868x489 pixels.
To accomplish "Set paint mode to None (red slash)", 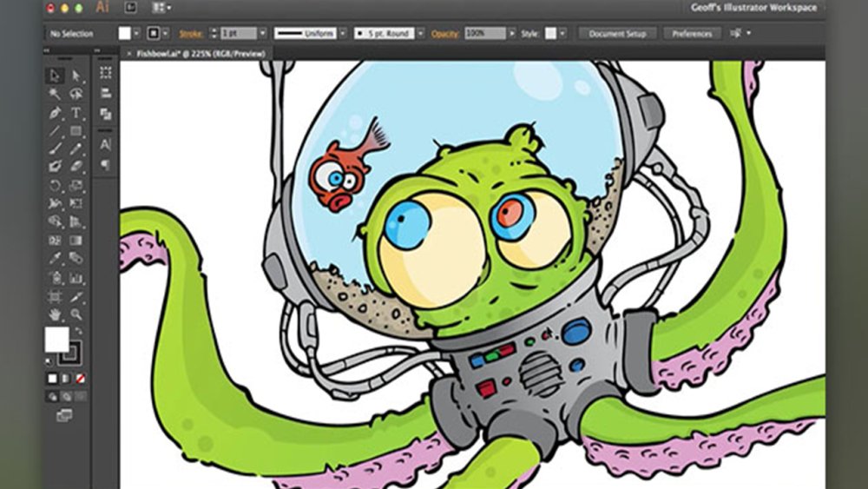I will click(80, 379).
